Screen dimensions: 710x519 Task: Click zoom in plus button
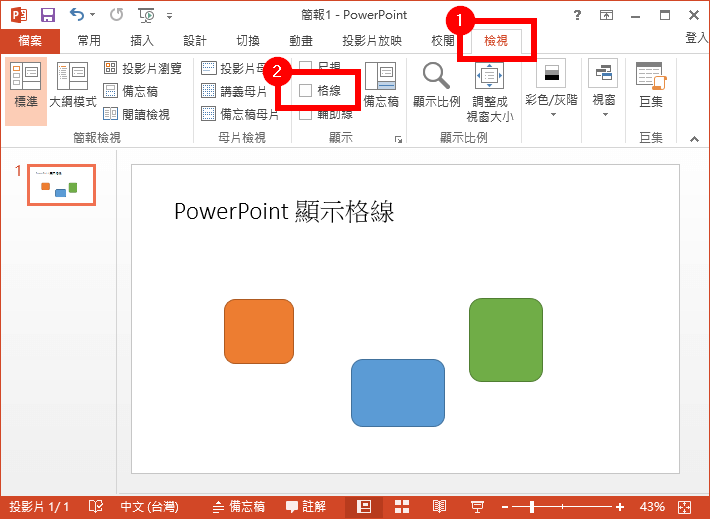[620, 507]
